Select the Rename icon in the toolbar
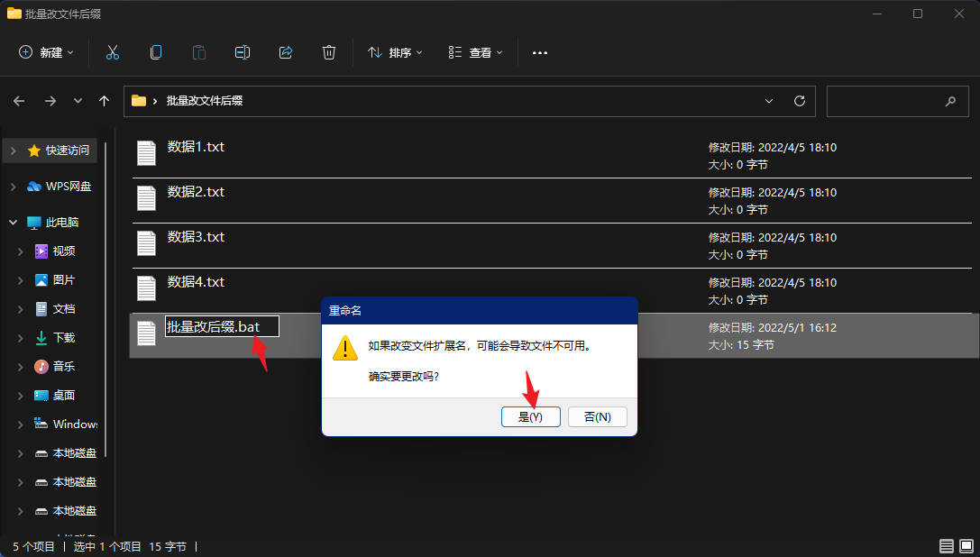This screenshot has width=980, height=557. pos(242,52)
